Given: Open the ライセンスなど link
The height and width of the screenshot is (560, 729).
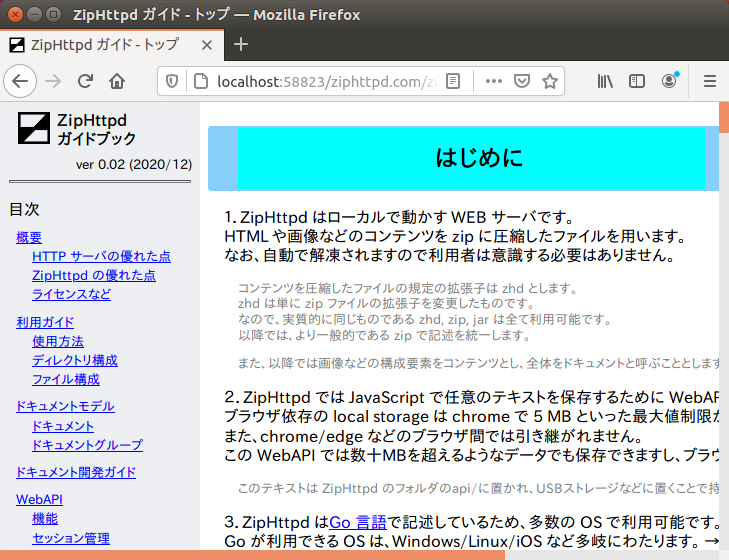Looking at the screenshot, I should pos(72,294).
